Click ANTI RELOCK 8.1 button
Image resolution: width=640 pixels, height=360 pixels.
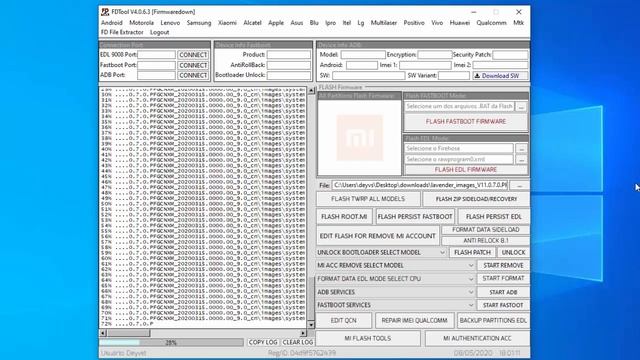pyautogui.click(x=486, y=241)
